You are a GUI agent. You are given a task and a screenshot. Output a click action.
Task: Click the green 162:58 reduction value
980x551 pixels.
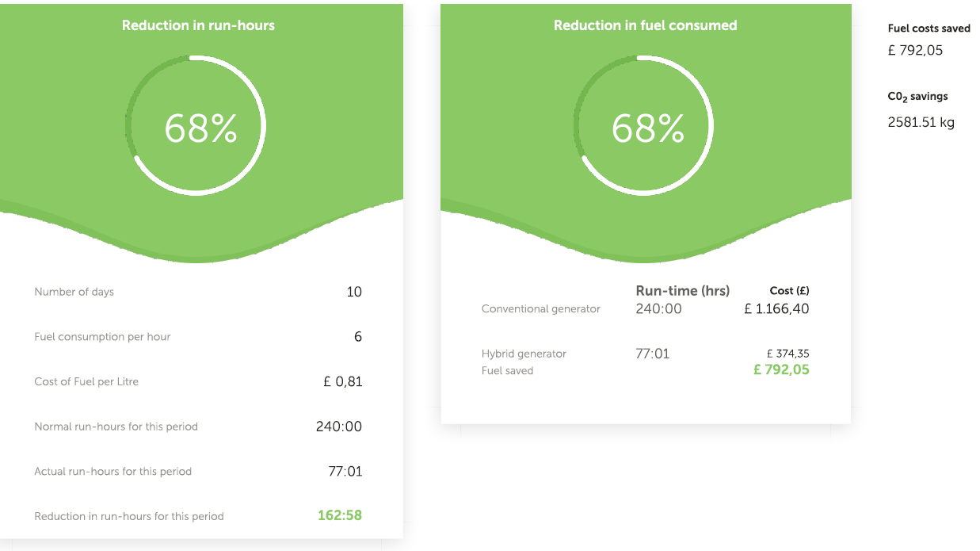(x=340, y=515)
